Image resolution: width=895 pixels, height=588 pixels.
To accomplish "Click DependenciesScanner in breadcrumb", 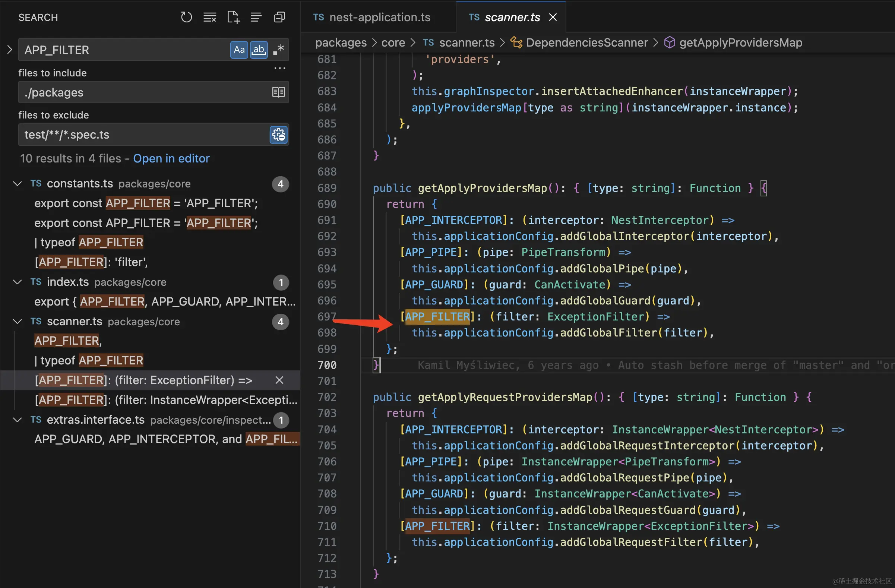I will (x=586, y=42).
